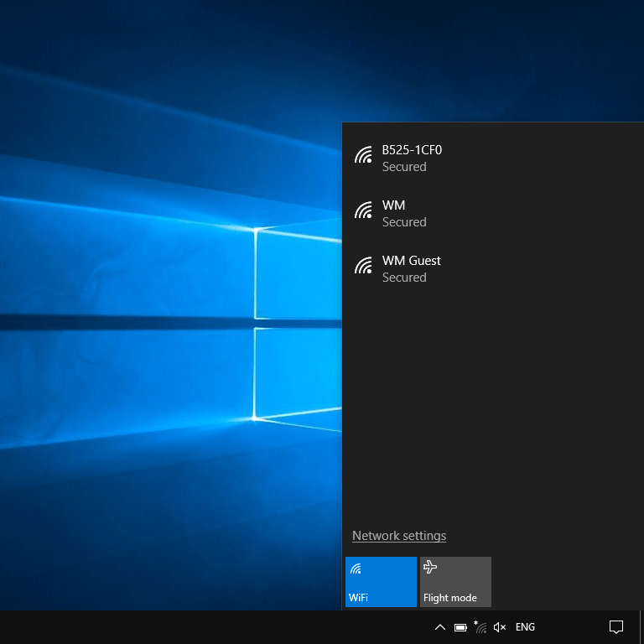Open the battery status tray icon
Viewport: 644px width, 644px height.
click(460, 627)
